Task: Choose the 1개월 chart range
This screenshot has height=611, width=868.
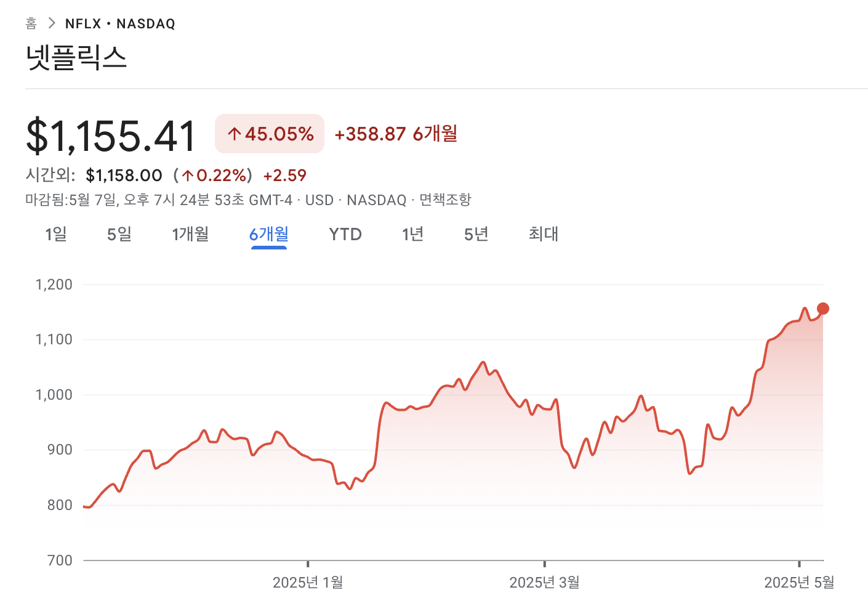Action: point(190,234)
